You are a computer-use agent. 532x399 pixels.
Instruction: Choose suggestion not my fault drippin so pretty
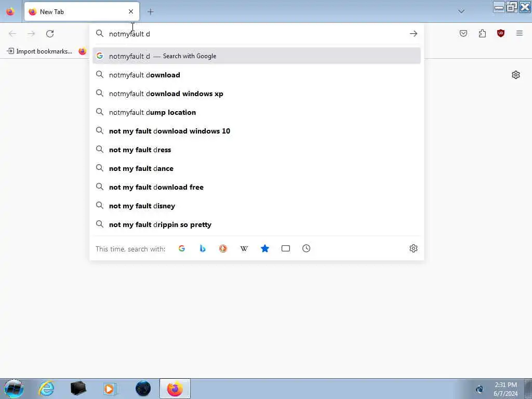click(x=257, y=224)
